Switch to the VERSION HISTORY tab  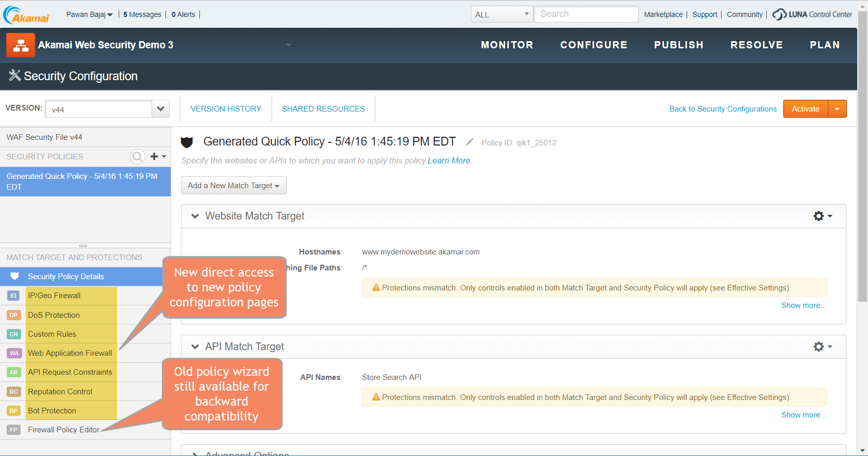pos(226,109)
